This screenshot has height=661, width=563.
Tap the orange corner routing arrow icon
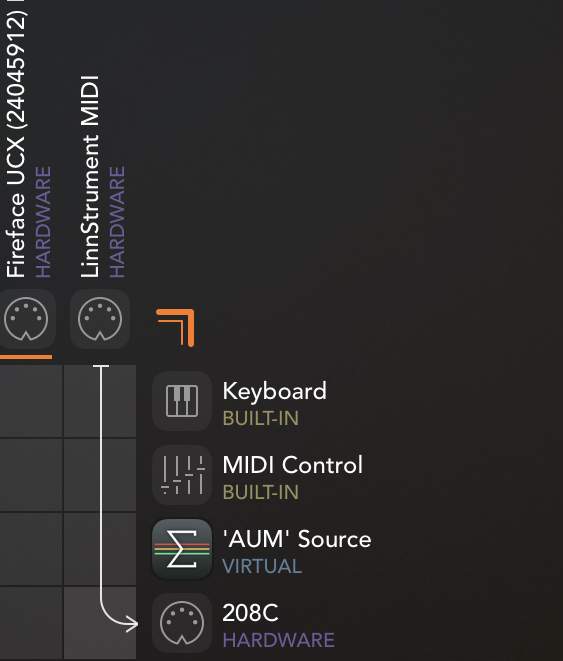pyautogui.click(x=175, y=328)
